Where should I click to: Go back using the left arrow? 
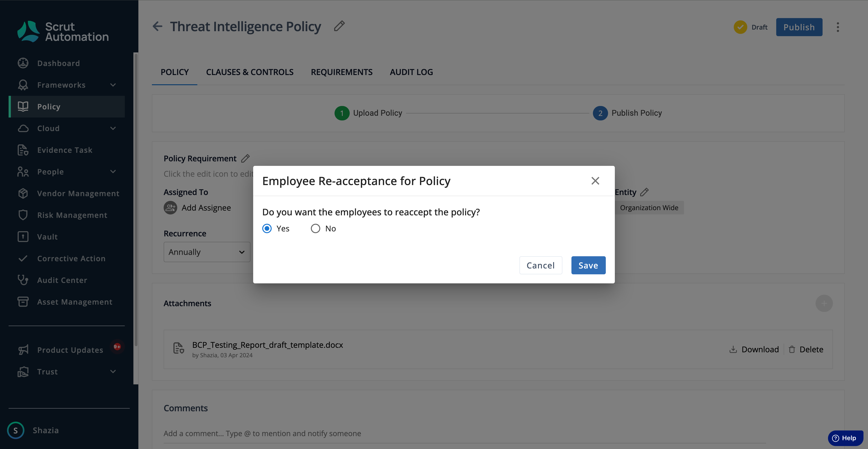(x=157, y=26)
